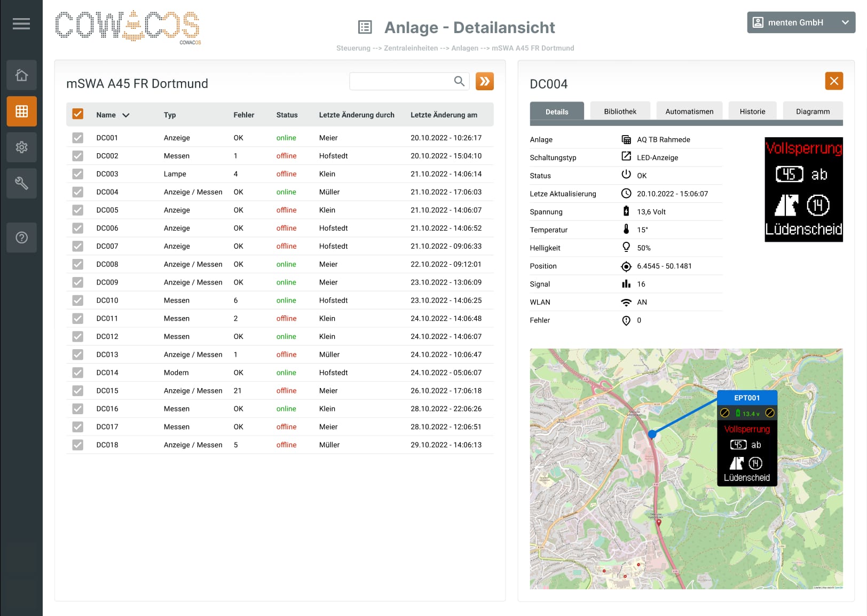
Task: Click the Anlage icon next to AQ TB Rahmede
Action: (x=626, y=139)
